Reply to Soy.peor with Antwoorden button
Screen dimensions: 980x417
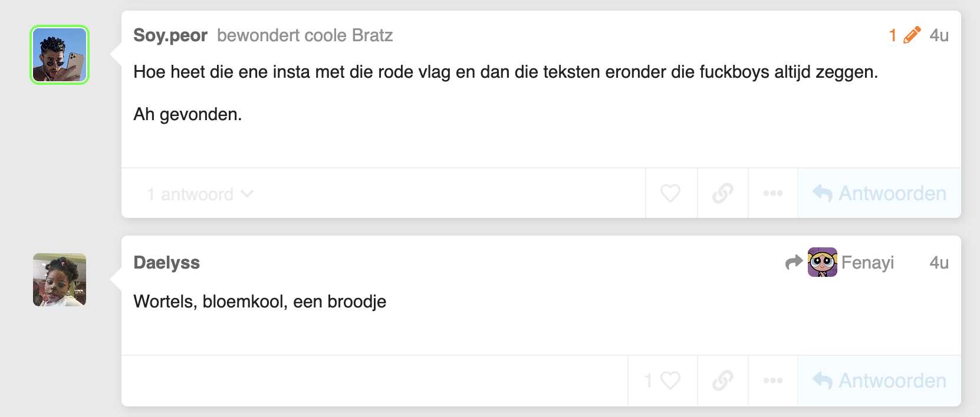click(x=879, y=193)
